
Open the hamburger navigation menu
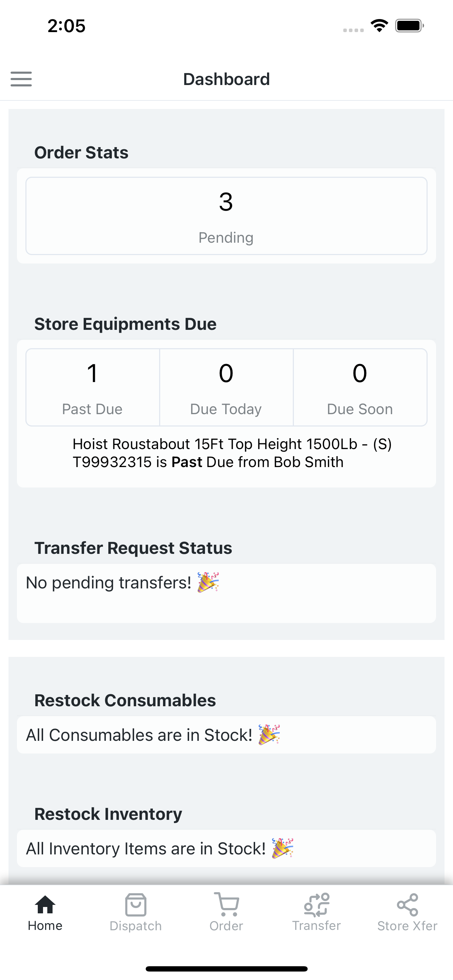point(21,79)
